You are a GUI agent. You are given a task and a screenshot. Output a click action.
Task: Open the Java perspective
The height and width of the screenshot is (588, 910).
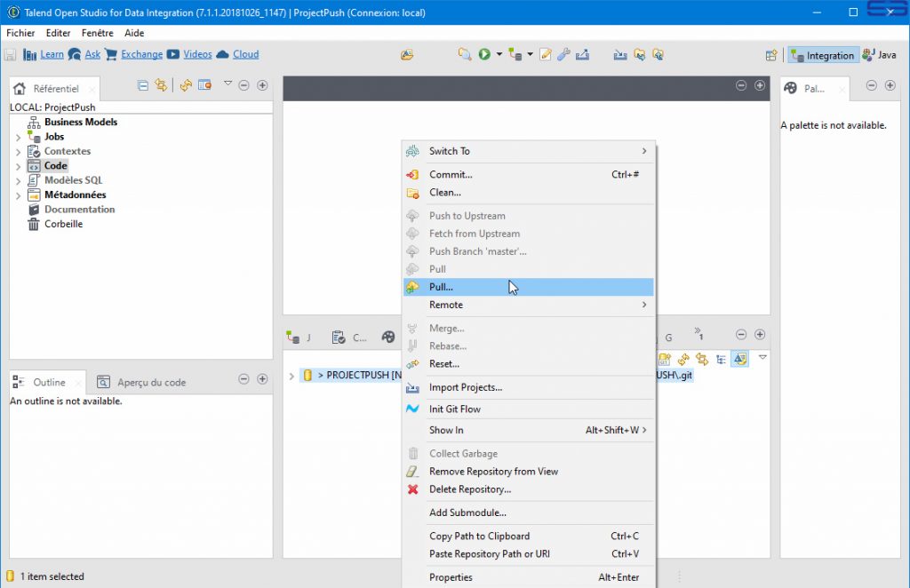[879, 55]
